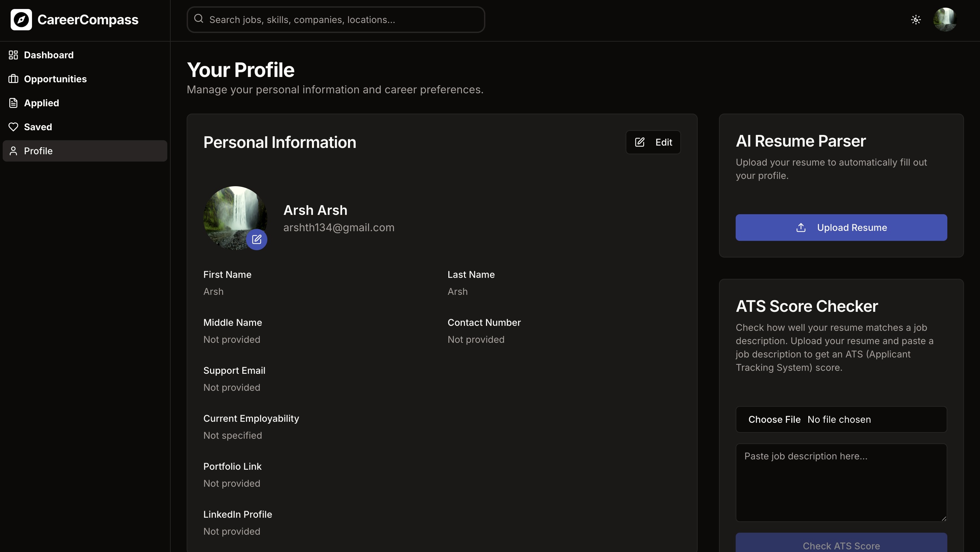Open the Opportunities menu item

click(55, 79)
